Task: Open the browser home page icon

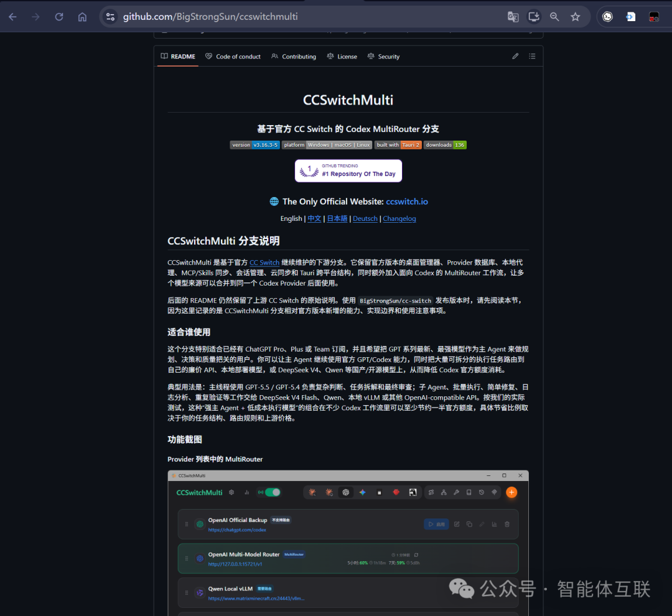Action: (x=82, y=17)
